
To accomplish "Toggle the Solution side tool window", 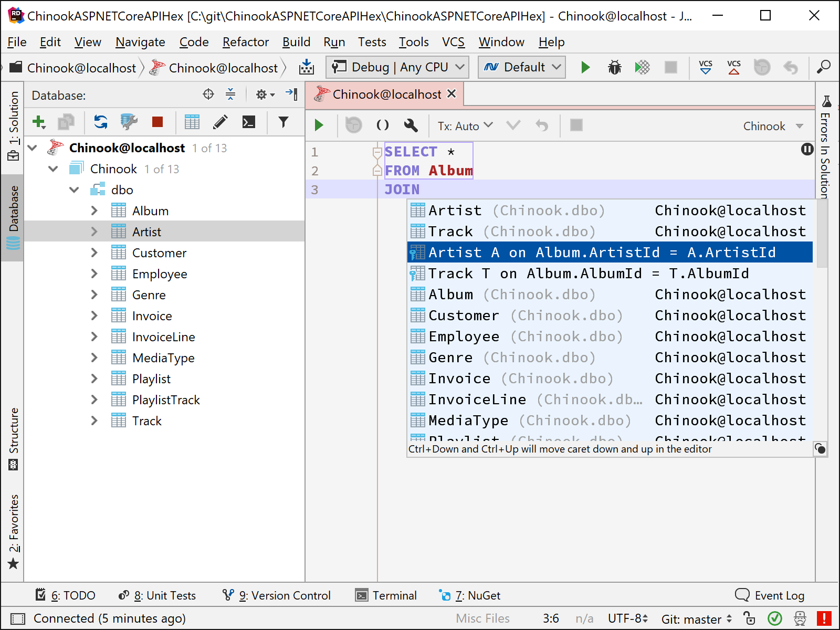I will coord(13,126).
